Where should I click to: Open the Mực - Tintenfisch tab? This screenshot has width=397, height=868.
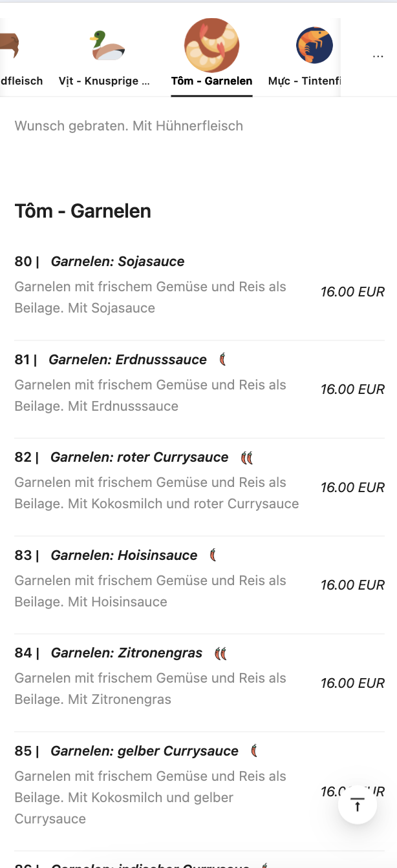(304, 81)
